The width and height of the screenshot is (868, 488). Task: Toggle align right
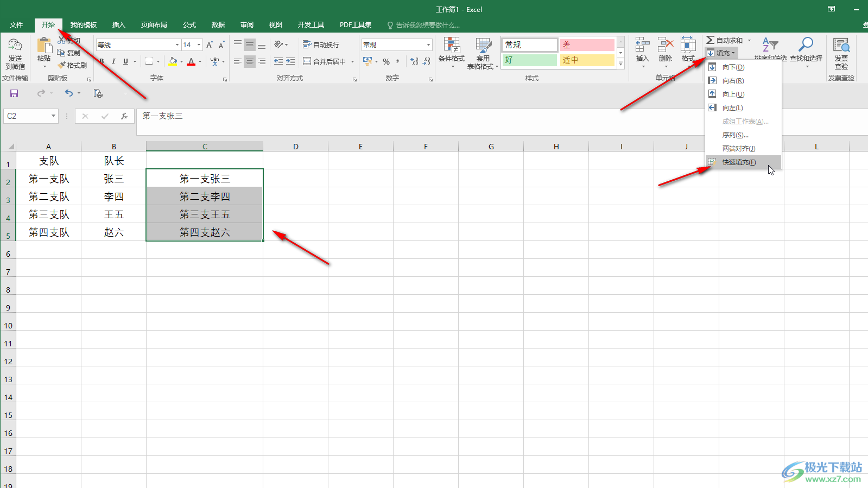[x=262, y=61]
